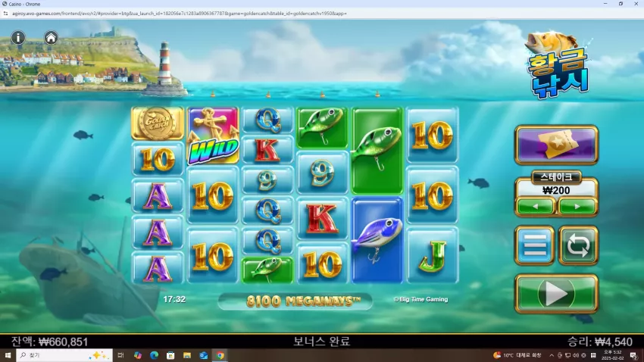Open Task View on taskbar
The height and width of the screenshot is (362, 644).
pyautogui.click(x=120, y=355)
